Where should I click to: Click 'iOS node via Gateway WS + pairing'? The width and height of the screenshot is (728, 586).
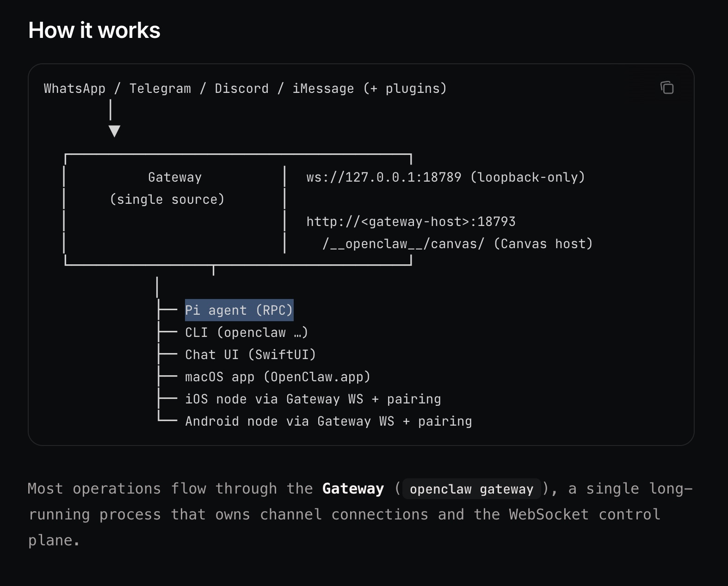[x=313, y=399]
